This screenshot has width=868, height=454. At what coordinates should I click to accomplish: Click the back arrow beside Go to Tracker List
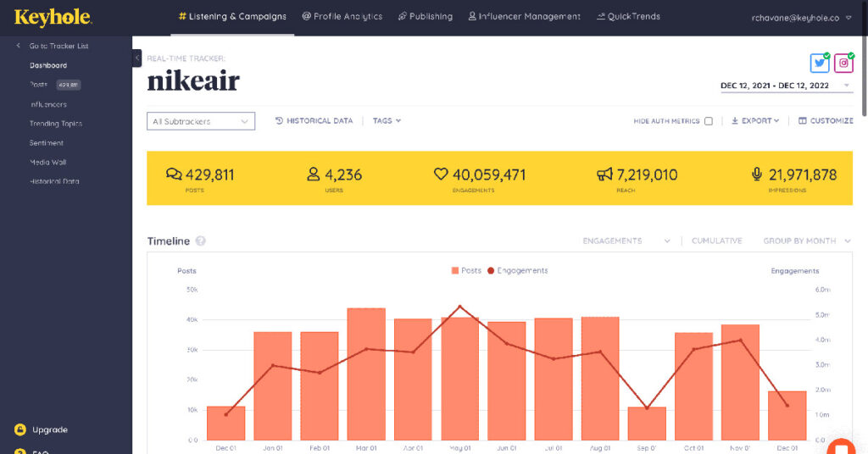click(19, 46)
